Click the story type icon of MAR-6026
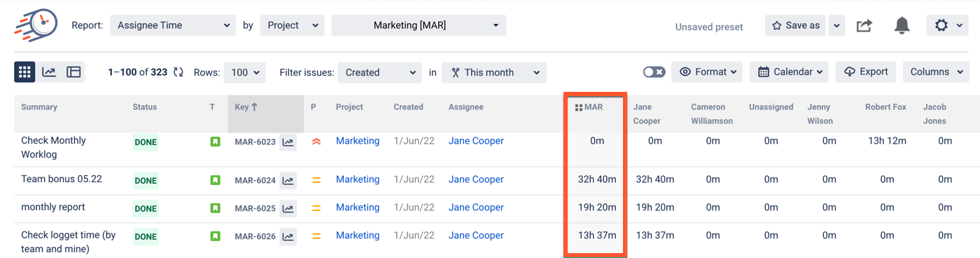 click(216, 236)
